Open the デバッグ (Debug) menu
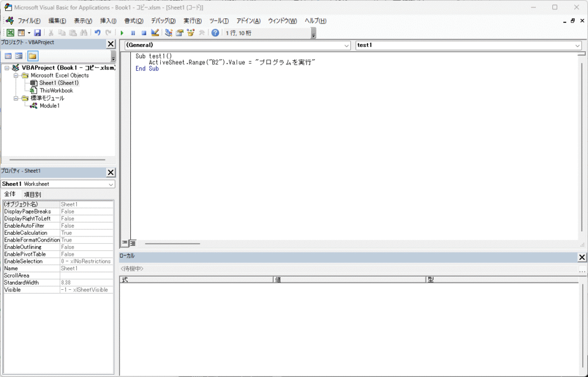Screen dimensions: 588x377 [x=163, y=21]
